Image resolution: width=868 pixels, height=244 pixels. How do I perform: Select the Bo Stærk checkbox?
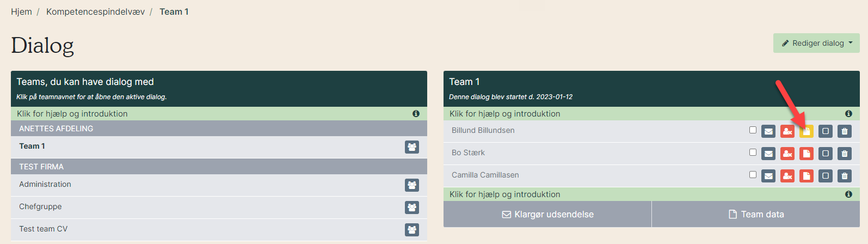tap(753, 152)
